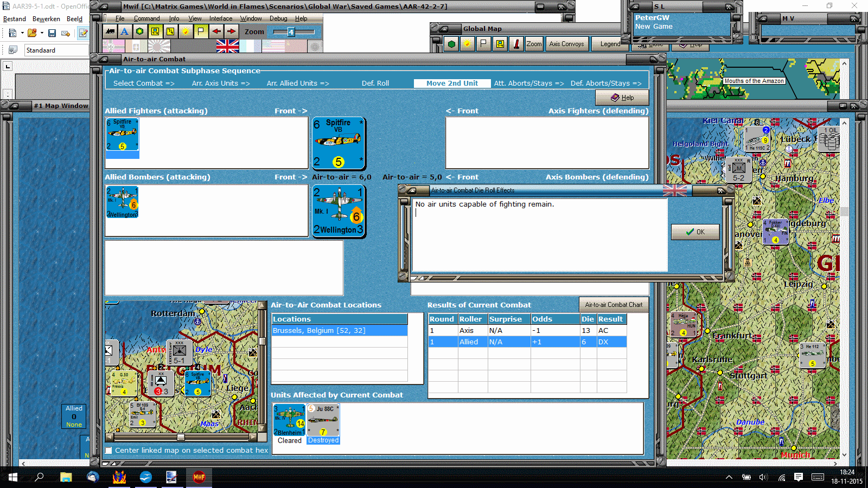
Task: Select the Japanese rising sun flag icon
Action: [x=159, y=46]
